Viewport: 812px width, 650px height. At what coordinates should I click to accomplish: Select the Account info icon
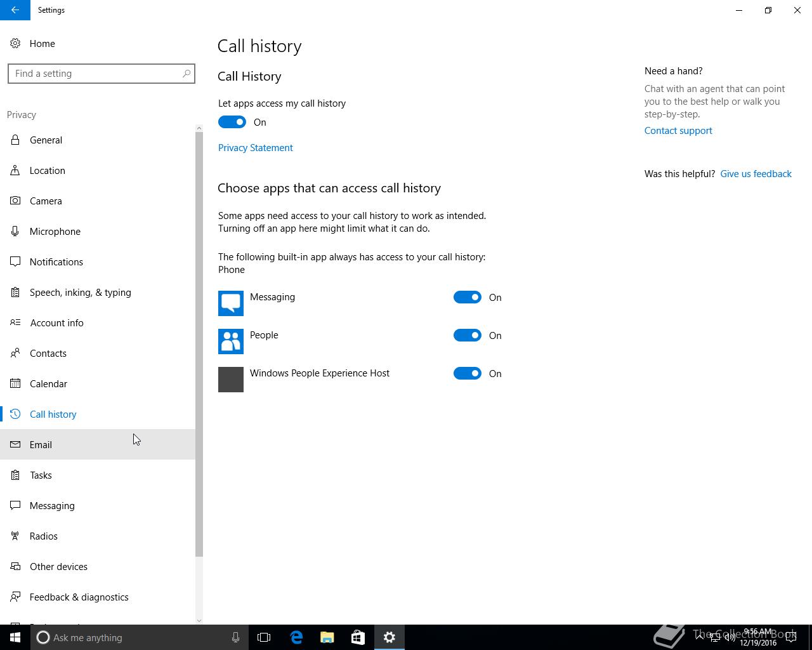tap(15, 322)
